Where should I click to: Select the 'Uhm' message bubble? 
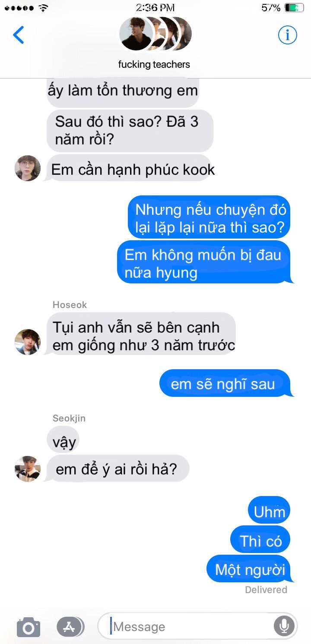(270, 512)
